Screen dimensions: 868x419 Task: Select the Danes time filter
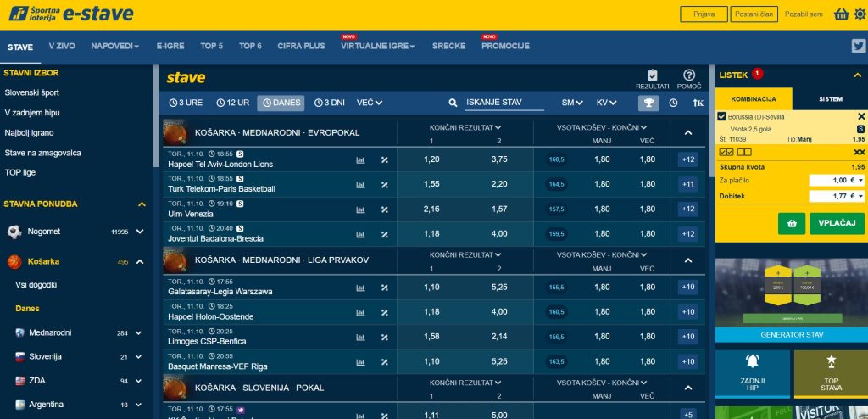(x=281, y=103)
